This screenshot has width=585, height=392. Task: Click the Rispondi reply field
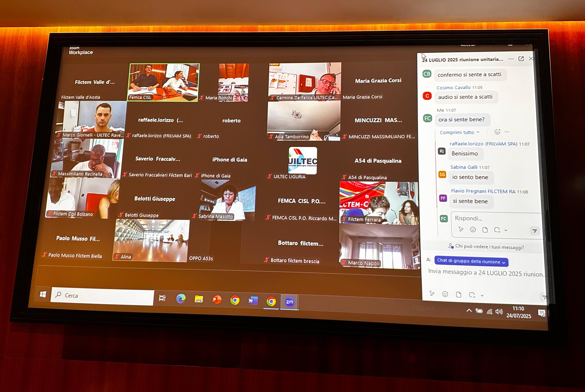(496, 218)
